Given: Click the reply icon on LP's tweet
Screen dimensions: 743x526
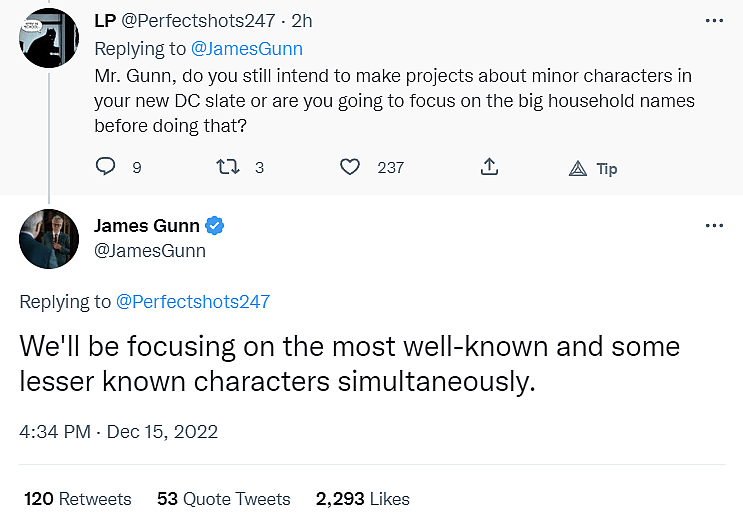Looking at the screenshot, I should pos(106,167).
